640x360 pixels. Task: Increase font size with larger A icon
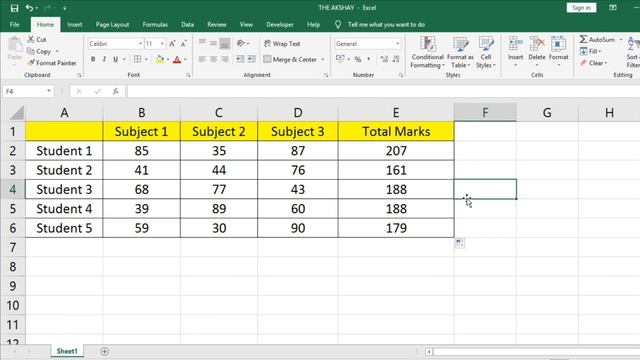pos(172,44)
